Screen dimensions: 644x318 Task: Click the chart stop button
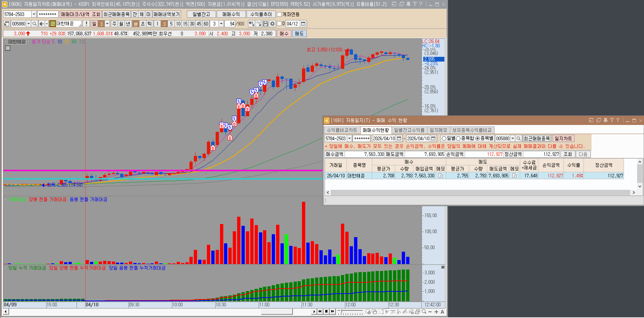[x=326, y=311]
